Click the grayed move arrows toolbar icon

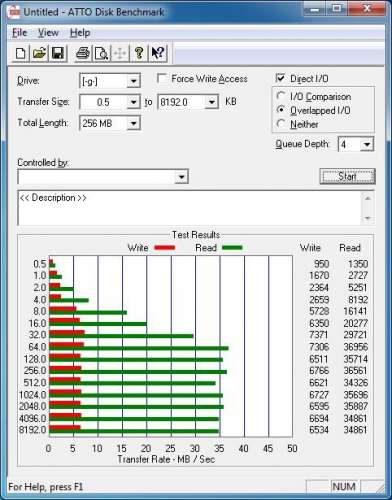coord(120,53)
